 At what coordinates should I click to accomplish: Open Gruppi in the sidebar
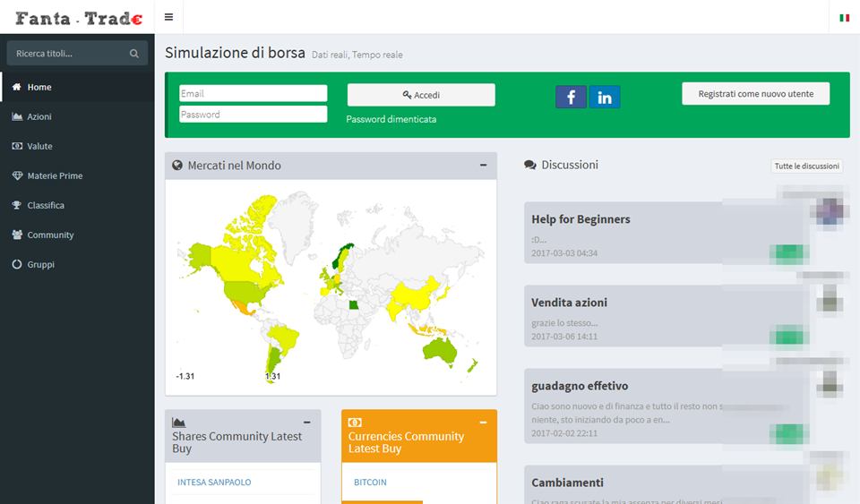coord(77,265)
